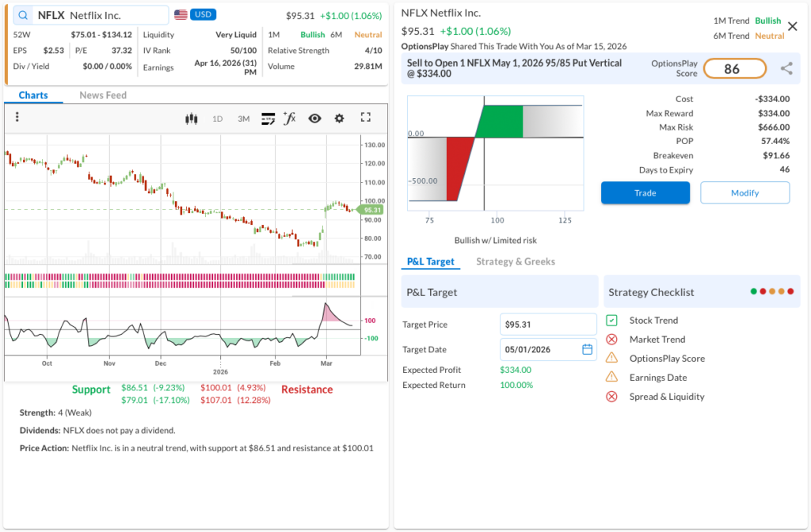
Task: Click the Market Trend status icon
Action: (x=611, y=340)
